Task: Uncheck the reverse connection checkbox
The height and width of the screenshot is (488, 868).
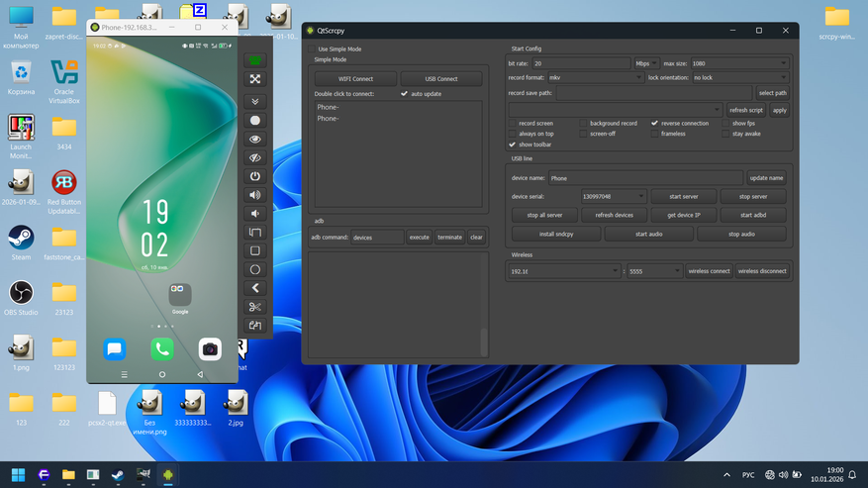Action: [x=654, y=124]
